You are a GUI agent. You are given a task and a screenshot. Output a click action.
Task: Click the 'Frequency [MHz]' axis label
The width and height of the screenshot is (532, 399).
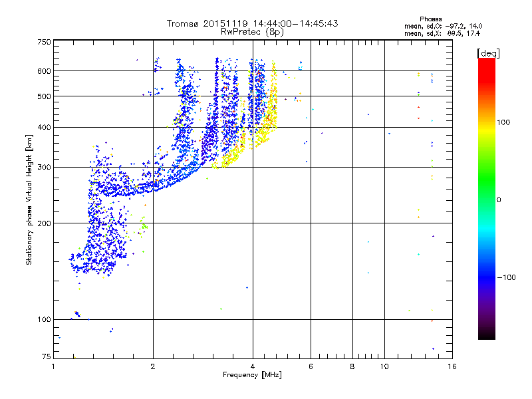(252, 375)
